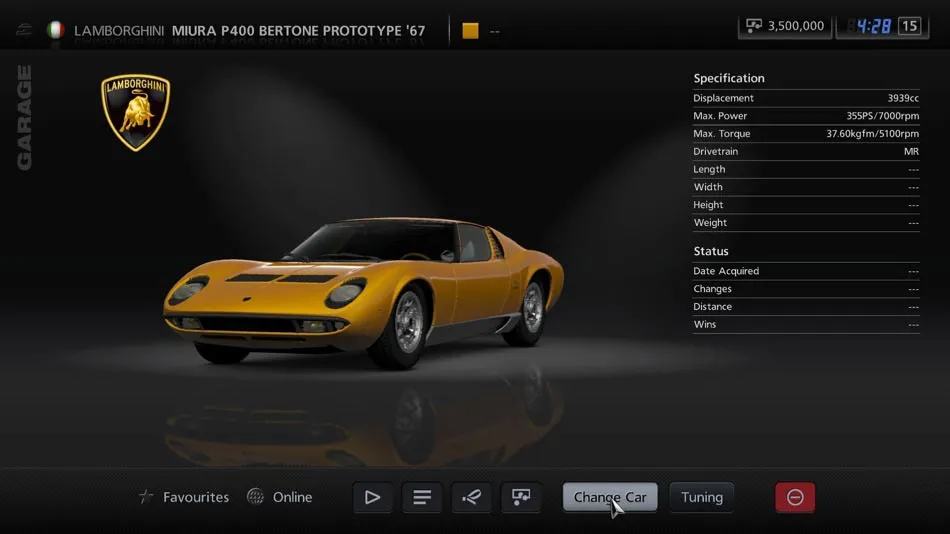Click the Favourites star icon
This screenshot has width=950, height=534.
147,497
